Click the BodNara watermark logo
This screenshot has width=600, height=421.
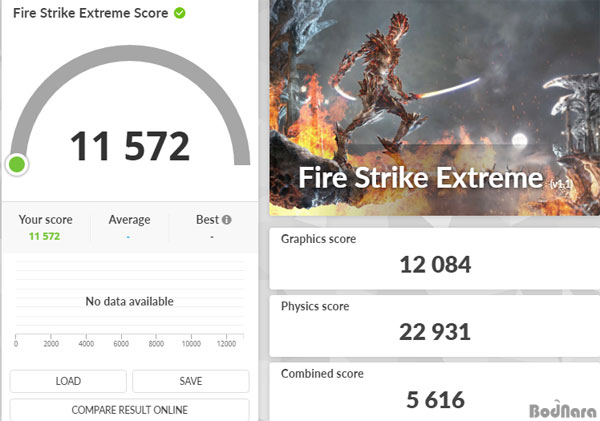tap(561, 406)
